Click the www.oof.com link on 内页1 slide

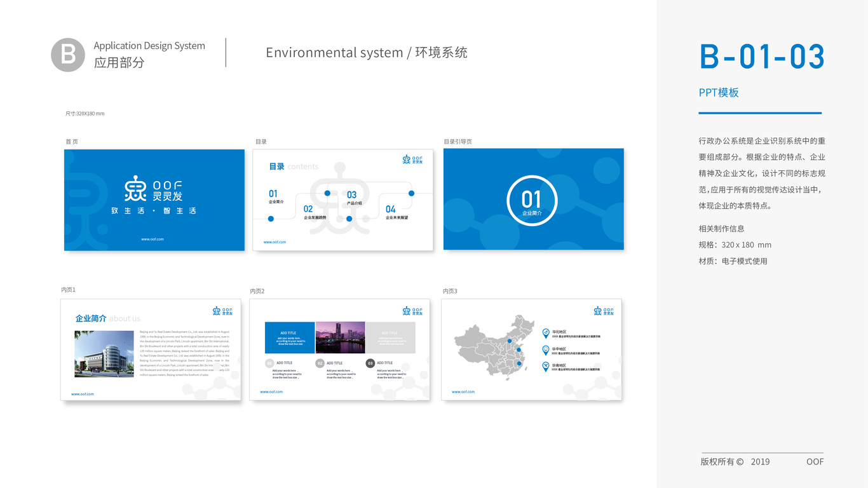(83, 394)
